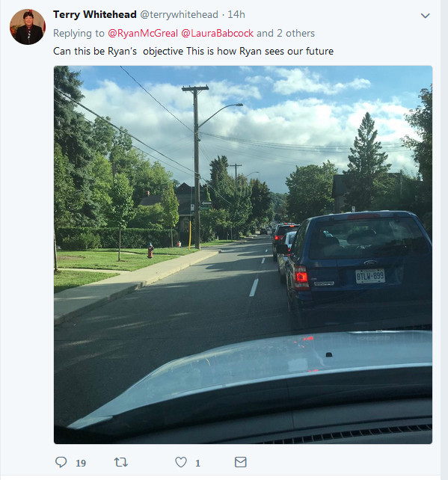
Task: Click the tweet text about Ryan's objective
Action: pyautogui.click(x=193, y=51)
